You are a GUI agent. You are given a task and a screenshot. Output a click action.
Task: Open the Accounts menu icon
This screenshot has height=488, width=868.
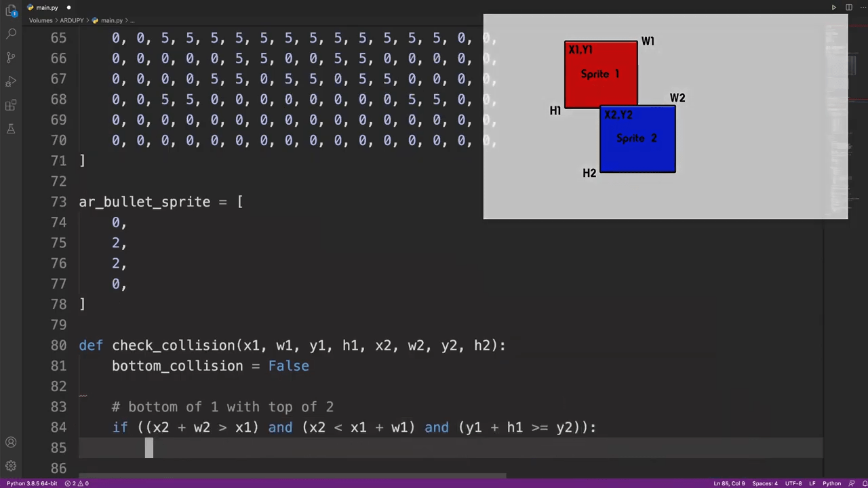coord(11,443)
